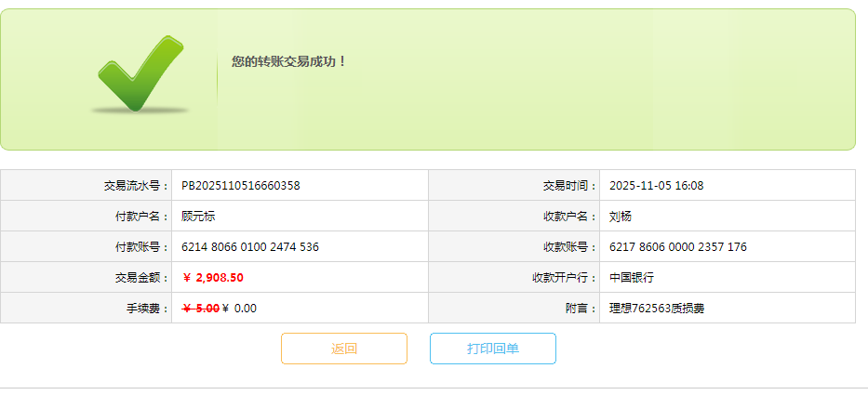The height and width of the screenshot is (395, 868).
Task: Click the payer name value beside 付款户名
Action: (x=199, y=216)
